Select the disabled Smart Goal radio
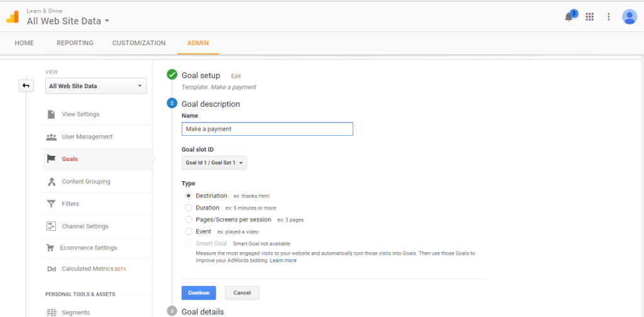The width and height of the screenshot is (644, 317). (x=189, y=243)
